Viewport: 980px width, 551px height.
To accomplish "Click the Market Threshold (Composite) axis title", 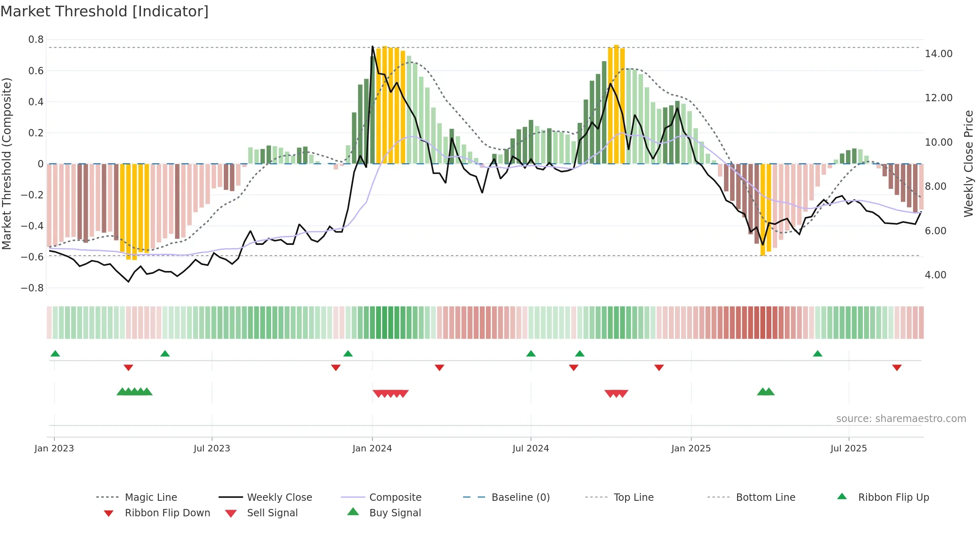I will [x=7, y=164].
